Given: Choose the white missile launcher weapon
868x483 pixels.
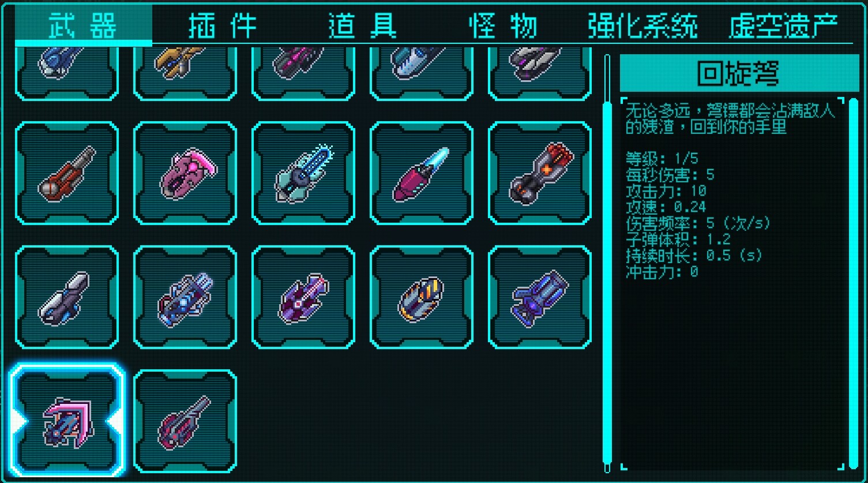Looking at the screenshot, I should [67, 297].
